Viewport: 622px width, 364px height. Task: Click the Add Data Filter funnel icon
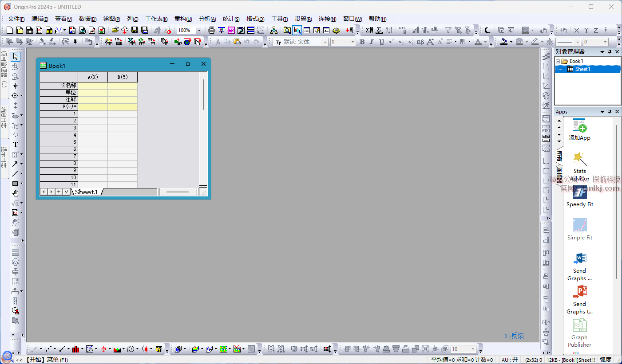[448, 30]
